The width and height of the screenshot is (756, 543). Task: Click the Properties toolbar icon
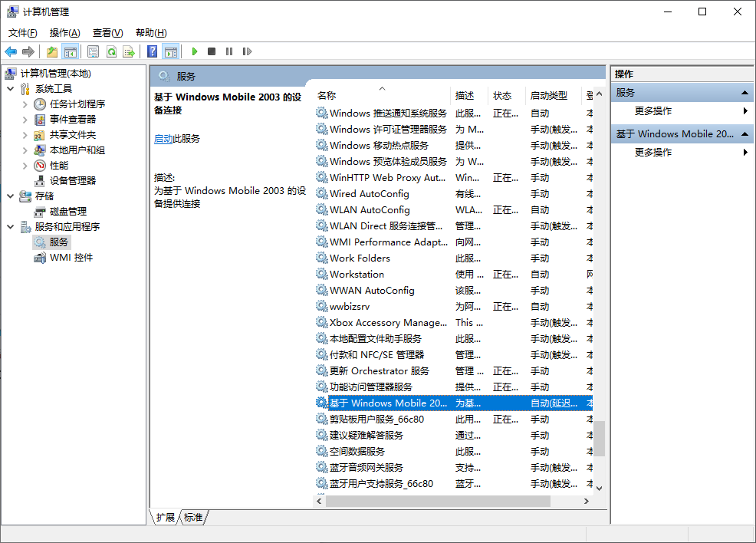coord(93,51)
